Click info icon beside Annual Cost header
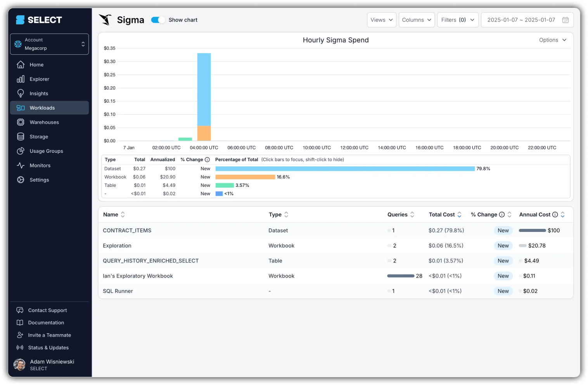Screen dimensions: 588x385 555,214
